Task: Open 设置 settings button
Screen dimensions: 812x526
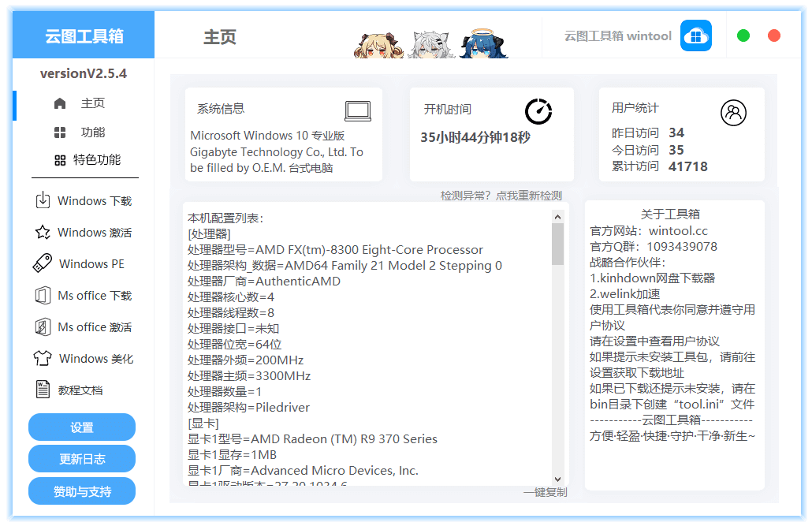Action: click(x=82, y=427)
